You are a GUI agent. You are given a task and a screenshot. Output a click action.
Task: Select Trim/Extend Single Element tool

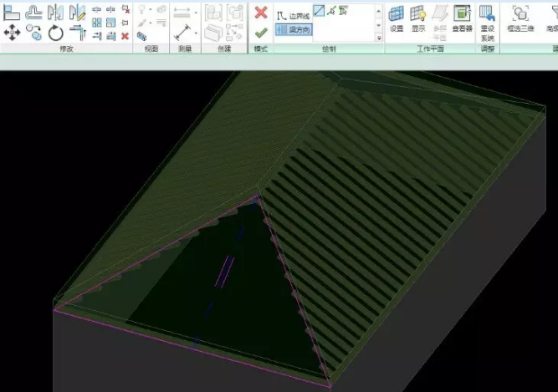[96, 36]
